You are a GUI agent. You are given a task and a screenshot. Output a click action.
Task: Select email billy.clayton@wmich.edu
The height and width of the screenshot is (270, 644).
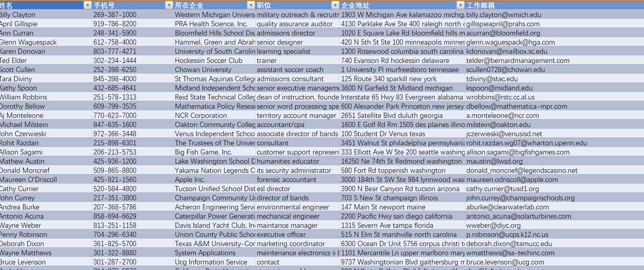[504, 15]
